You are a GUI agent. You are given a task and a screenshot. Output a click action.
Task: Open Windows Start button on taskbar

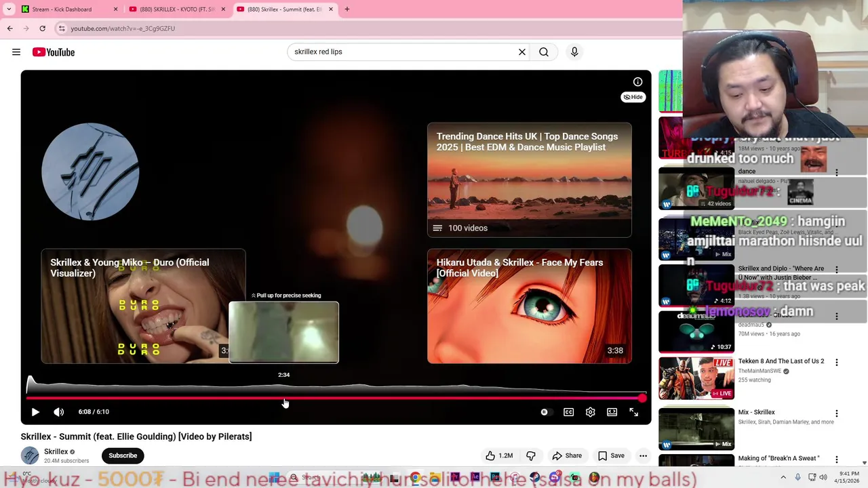(x=275, y=478)
